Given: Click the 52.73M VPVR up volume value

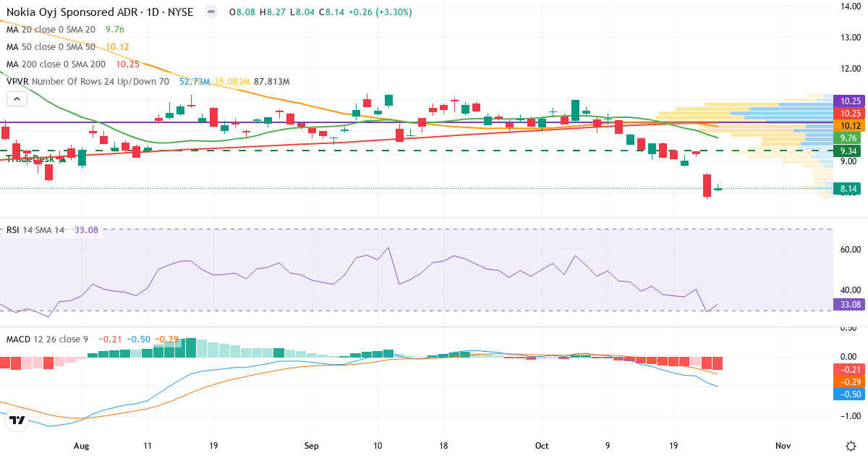Looking at the screenshot, I should point(195,82).
